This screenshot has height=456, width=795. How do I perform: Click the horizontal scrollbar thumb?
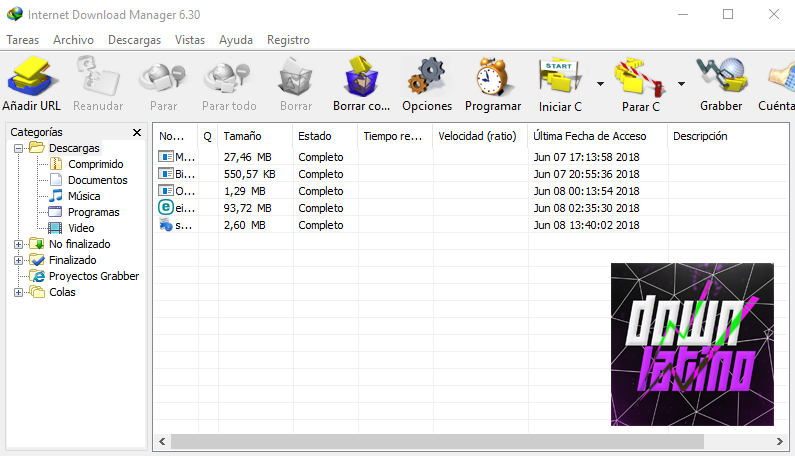click(437, 442)
